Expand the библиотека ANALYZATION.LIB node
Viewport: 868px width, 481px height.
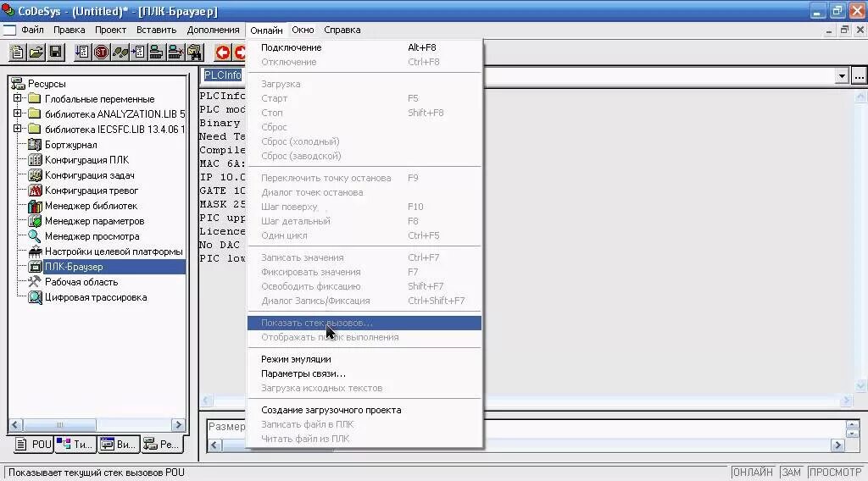click(17, 113)
